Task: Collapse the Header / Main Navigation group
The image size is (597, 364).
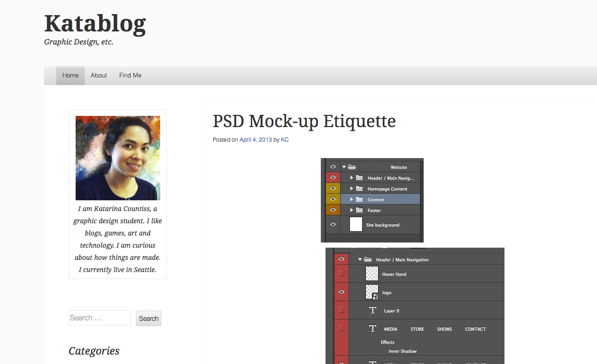Action: [x=360, y=259]
